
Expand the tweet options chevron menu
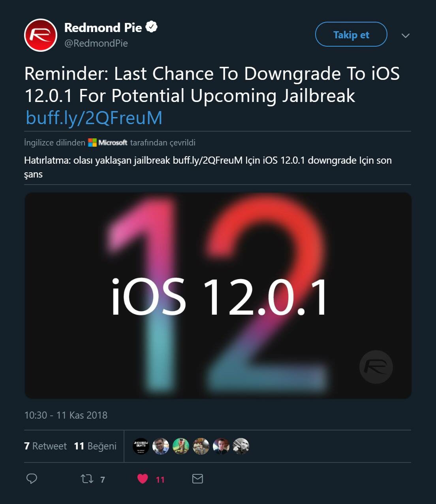pos(405,36)
